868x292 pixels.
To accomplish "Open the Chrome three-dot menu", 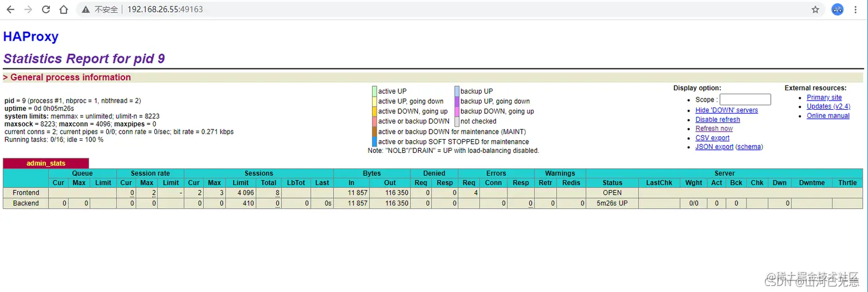I will [856, 9].
